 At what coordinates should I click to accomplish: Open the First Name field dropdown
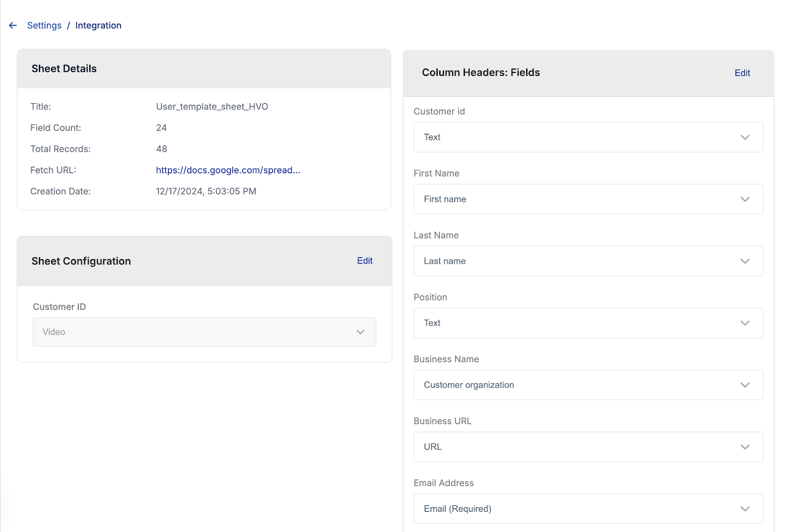580,199
